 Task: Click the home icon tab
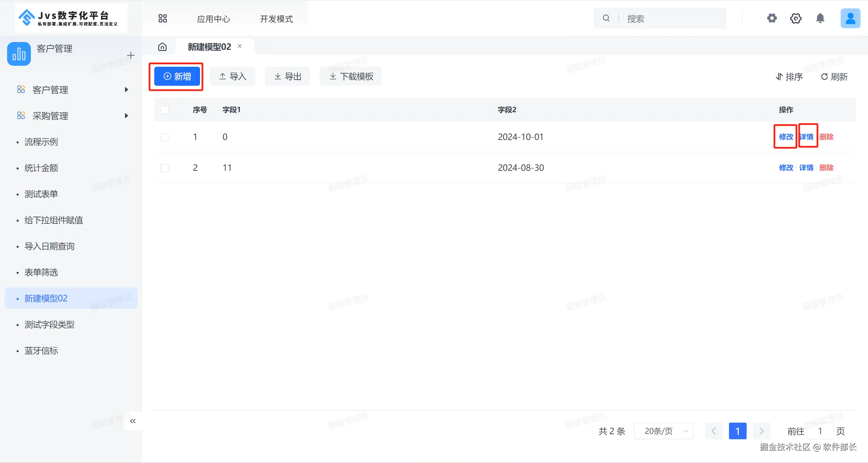(162, 47)
